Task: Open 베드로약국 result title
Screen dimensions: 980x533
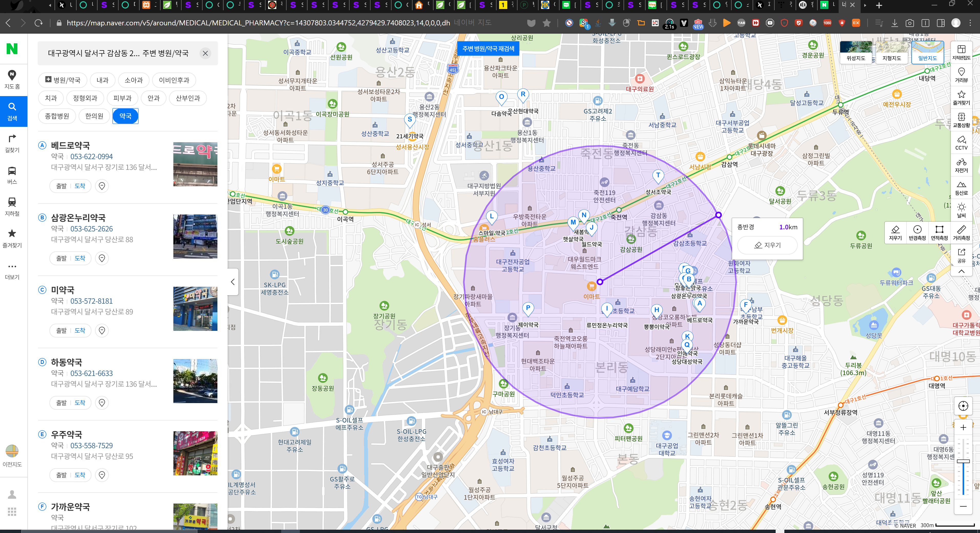Action: [x=70, y=146]
